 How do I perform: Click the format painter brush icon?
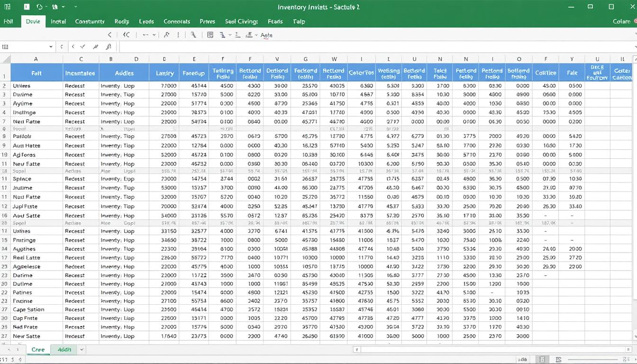pyautogui.click(x=193, y=35)
